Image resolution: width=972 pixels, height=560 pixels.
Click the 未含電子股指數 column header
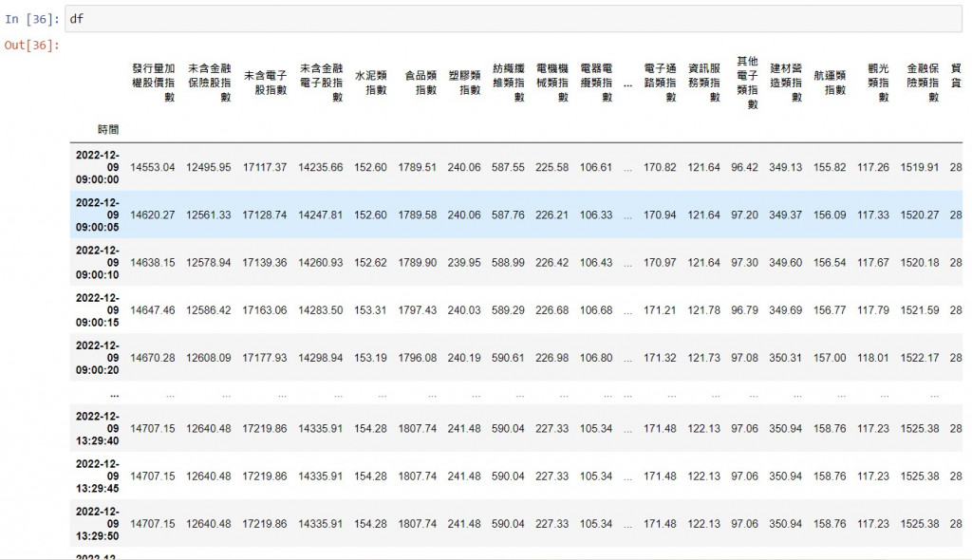pyautogui.click(x=266, y=83)
